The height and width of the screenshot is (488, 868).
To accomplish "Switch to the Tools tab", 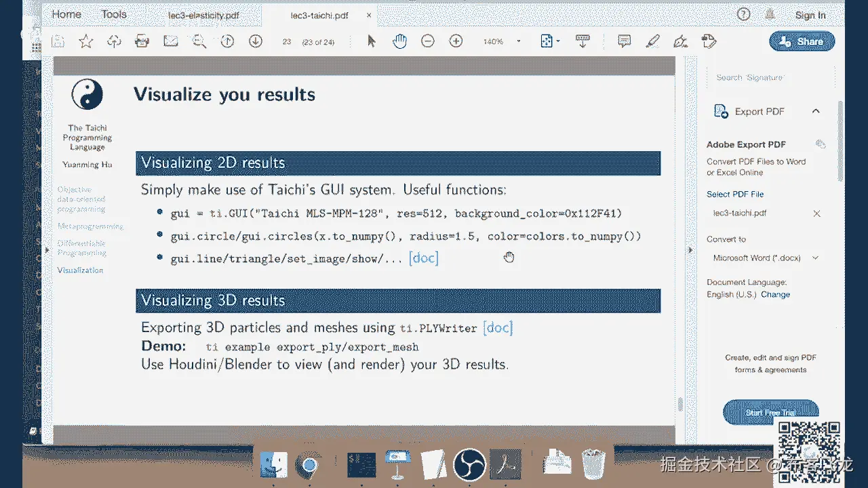I will coord(114,14).
